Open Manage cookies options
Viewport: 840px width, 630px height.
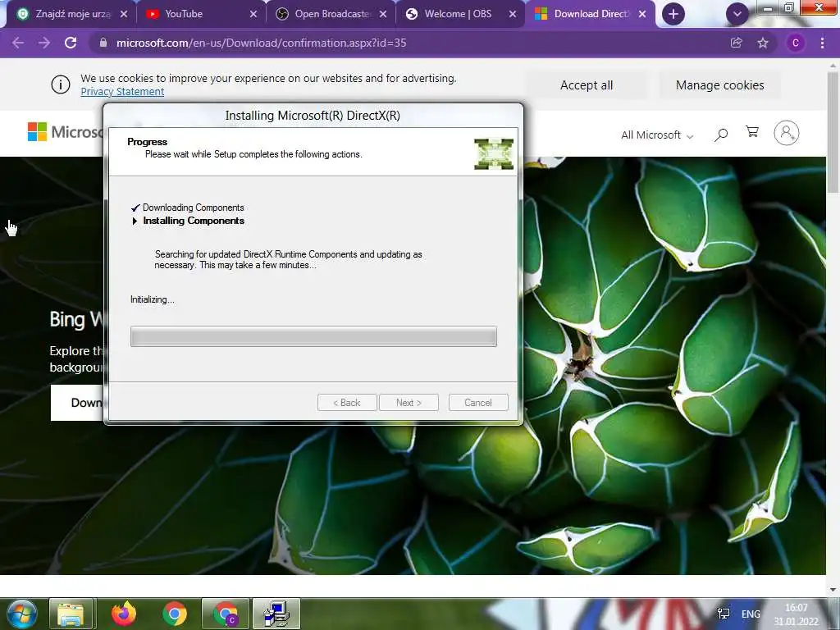pos(719,85)
